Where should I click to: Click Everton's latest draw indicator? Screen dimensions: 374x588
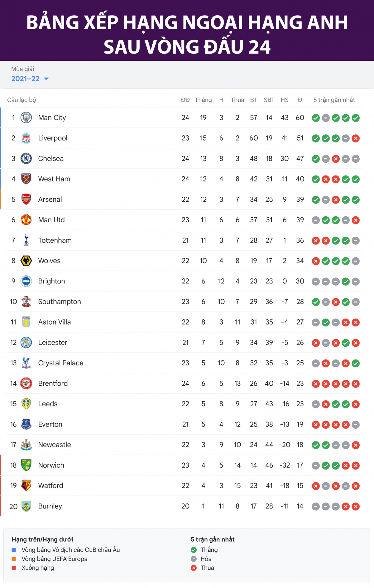(x=356, y=425)
